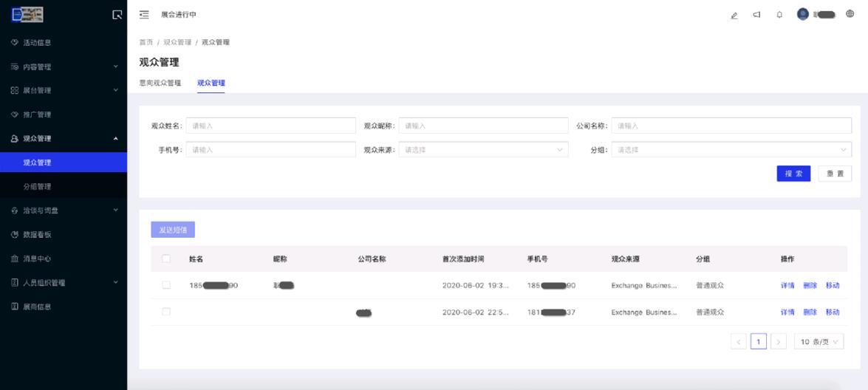The width and height of the screenshot is (868, 390).
Task: Click the date cell 2020-06-02 19:3...
Action: pos(476,285)
